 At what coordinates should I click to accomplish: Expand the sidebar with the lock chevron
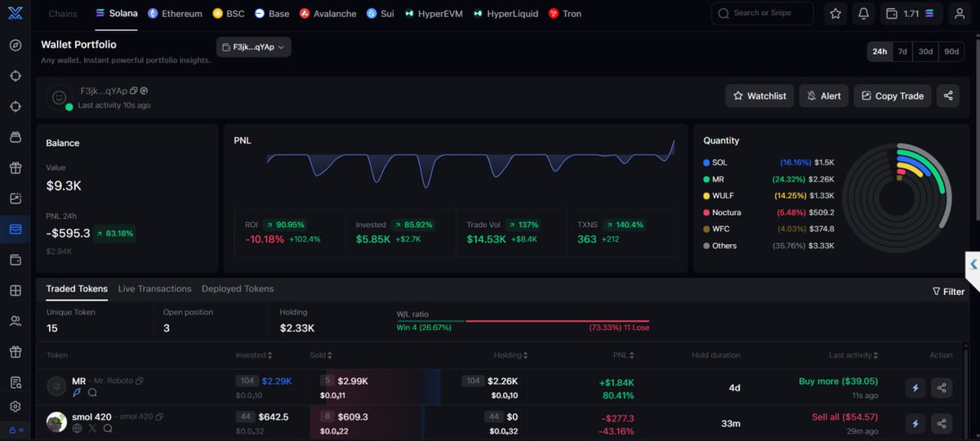point(16,430)
